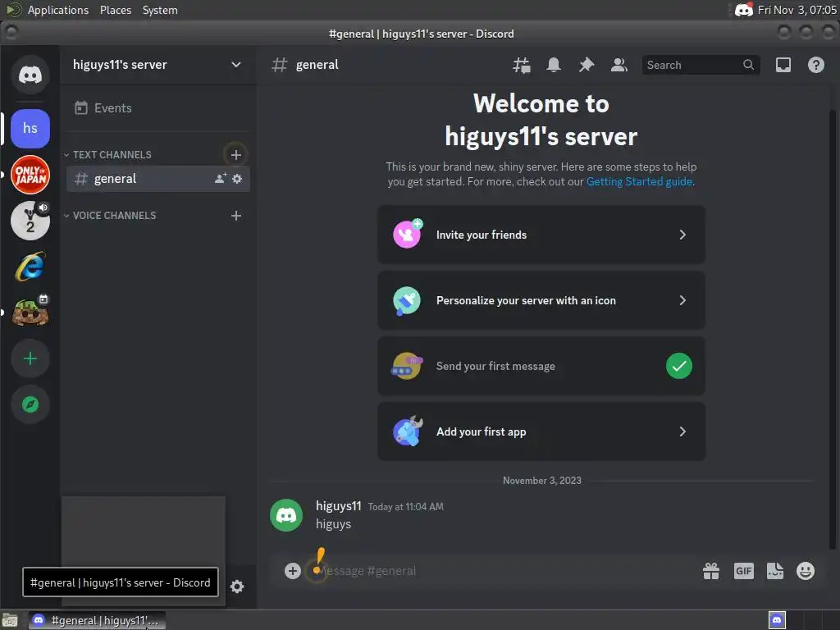Image resolution: width=840 pixels, height=630 pixels.
Task: Open Discord Direct Messages home icon
Action: 30,75
